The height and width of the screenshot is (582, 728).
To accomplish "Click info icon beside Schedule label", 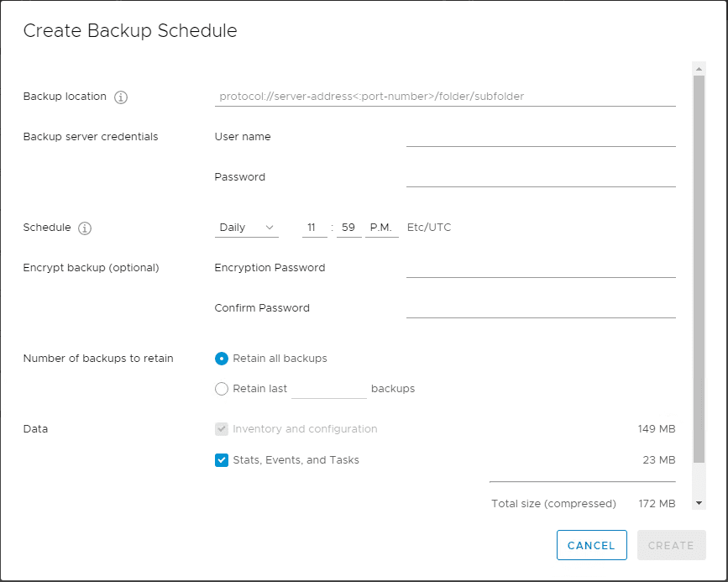I will point(85,228).
